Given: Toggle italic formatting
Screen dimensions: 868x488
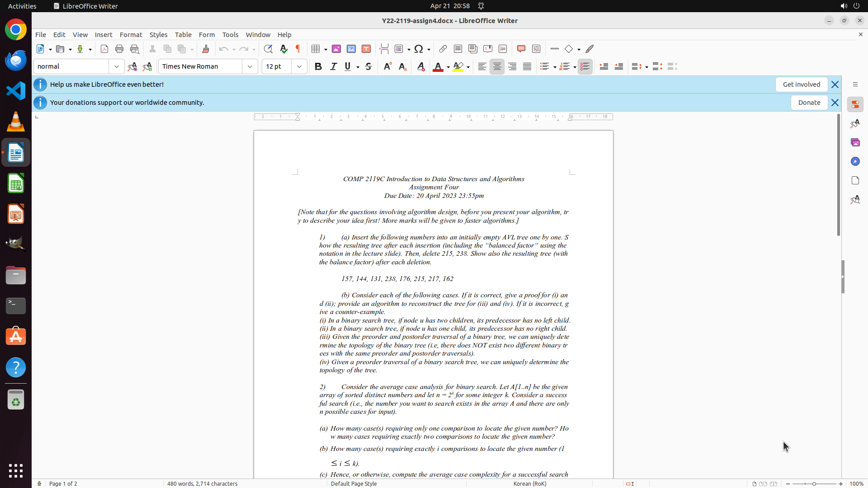Looking at the screenshot, I should click(x=333, y=67).
